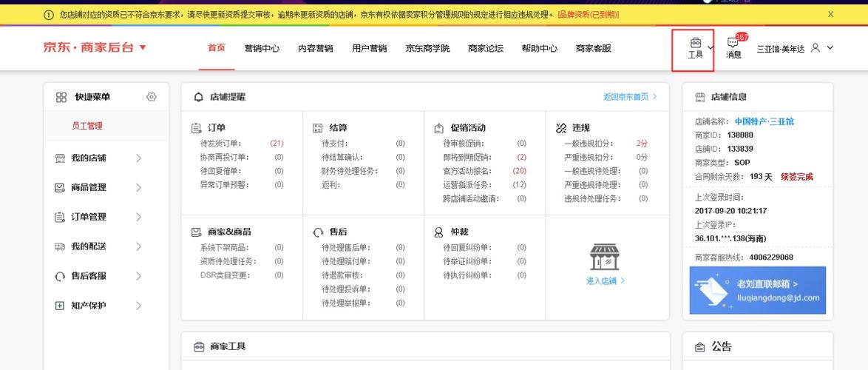Expand 我的配送 submenu arrow
This screenshot has width=868, height=370.
pyautogui.click(x=138, y=246)
